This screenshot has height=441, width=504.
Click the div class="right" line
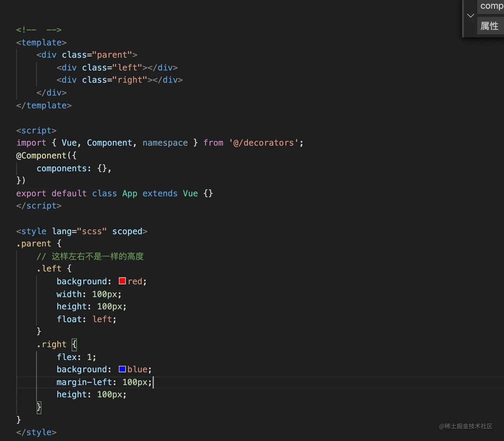tap(119, 80)
